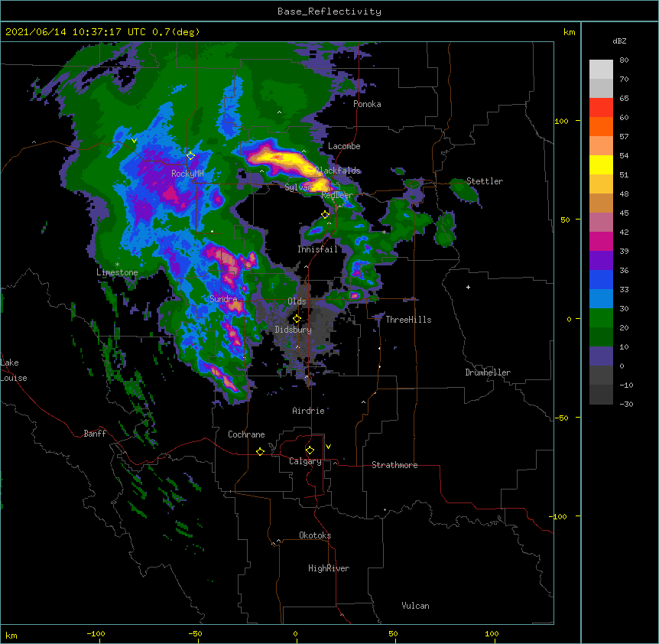Click the Lake Louise label
This screenshot has height=644, width=659.
(x=14, y=370)
